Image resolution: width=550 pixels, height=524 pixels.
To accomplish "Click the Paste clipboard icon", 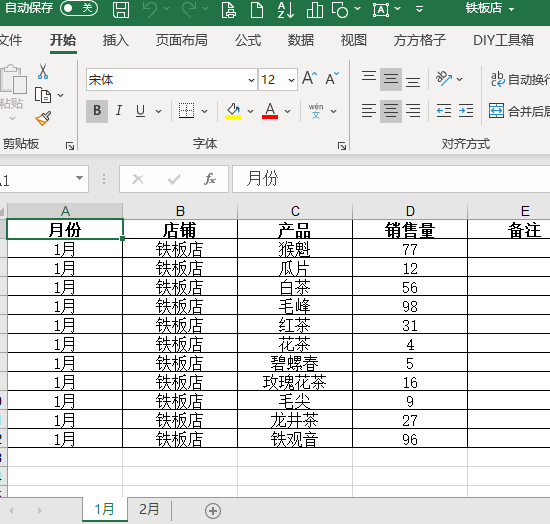I will point(13,79).
